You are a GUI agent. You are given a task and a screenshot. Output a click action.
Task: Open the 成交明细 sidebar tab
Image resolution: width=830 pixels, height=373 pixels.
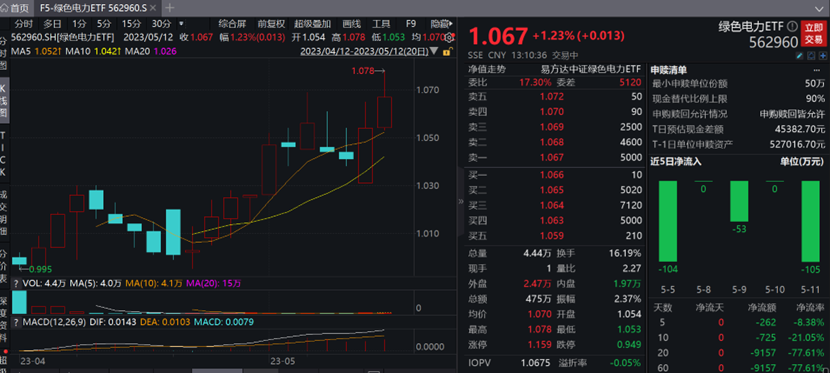click(3, 213)
